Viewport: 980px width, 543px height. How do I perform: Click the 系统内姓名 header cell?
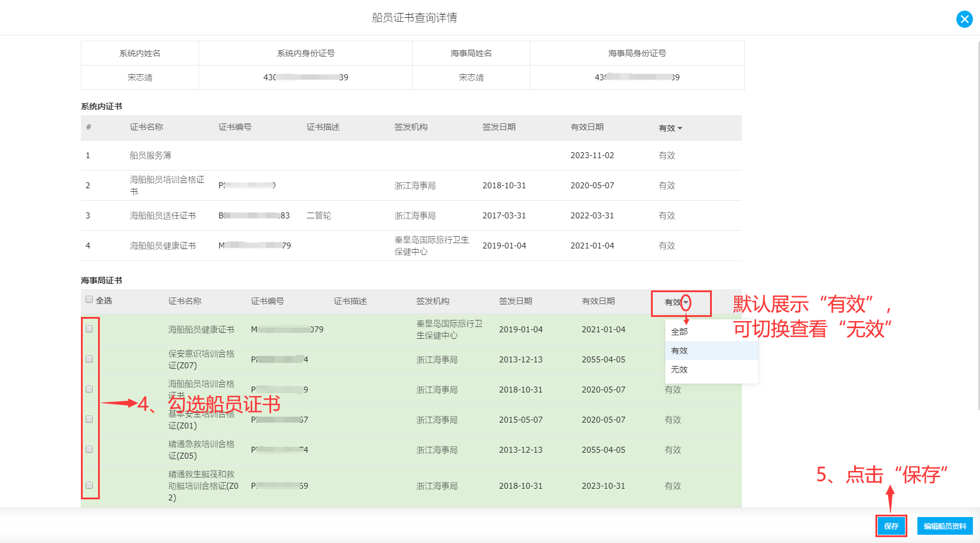[x=140, y=53]
